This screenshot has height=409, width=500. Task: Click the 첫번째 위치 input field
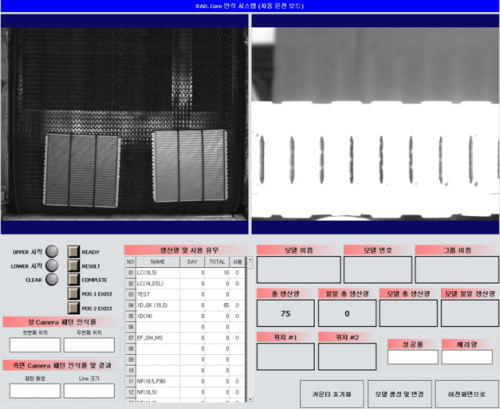pos(35,345)
